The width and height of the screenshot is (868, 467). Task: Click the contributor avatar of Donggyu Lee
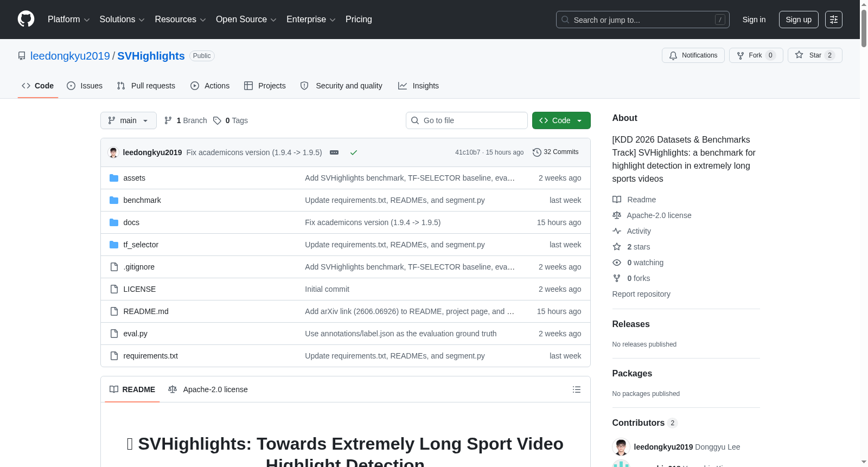tap(621, 447)
